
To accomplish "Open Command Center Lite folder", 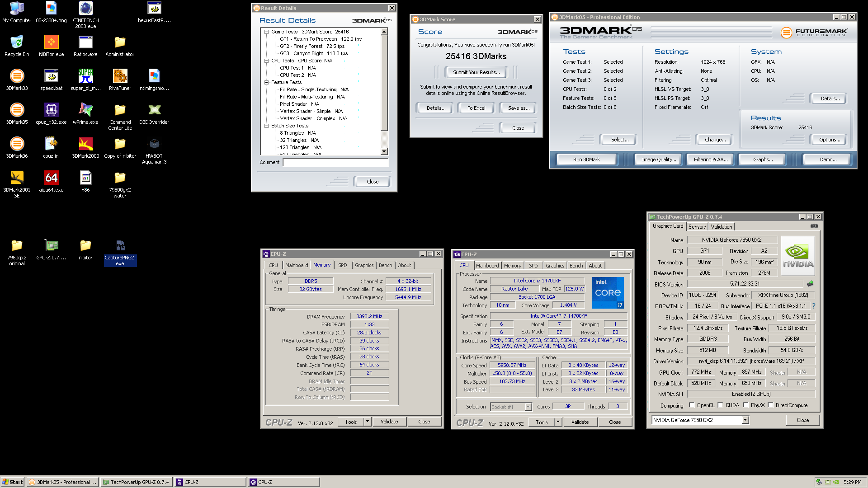I will point(120,117).
